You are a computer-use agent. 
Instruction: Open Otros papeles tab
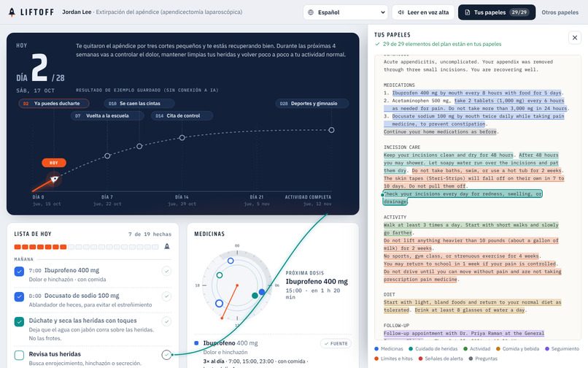pyautogui.click(x=560, y=12)
